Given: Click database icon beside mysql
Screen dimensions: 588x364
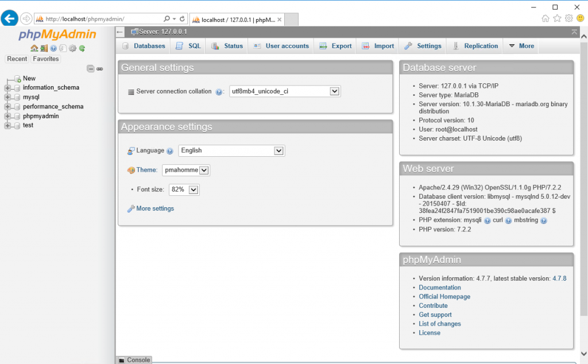Looking at the screenshot, I should 17,98.
